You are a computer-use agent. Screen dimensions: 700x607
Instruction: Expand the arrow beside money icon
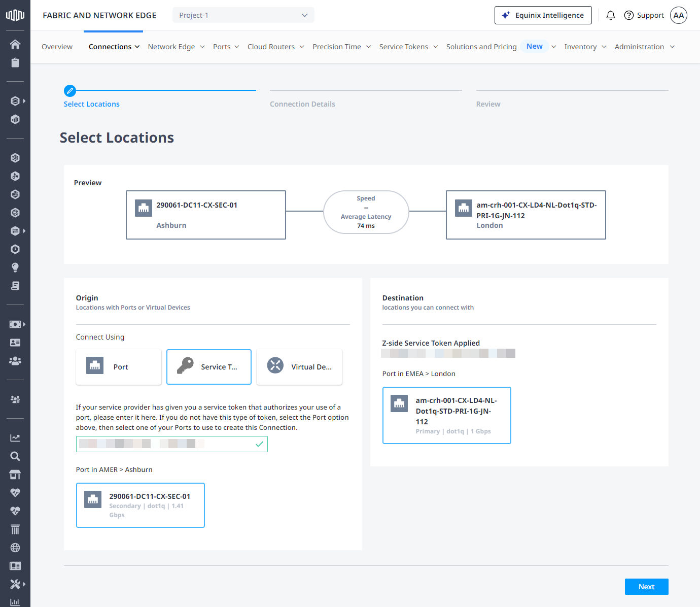(24, 324)
